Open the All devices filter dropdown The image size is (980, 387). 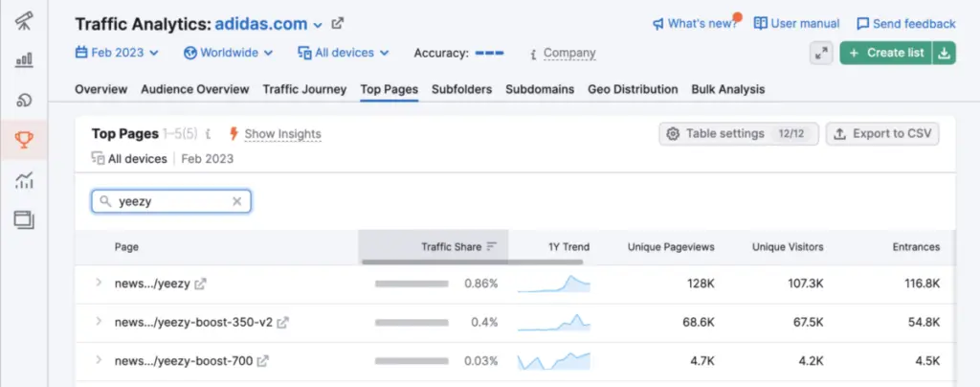point(344,54)
